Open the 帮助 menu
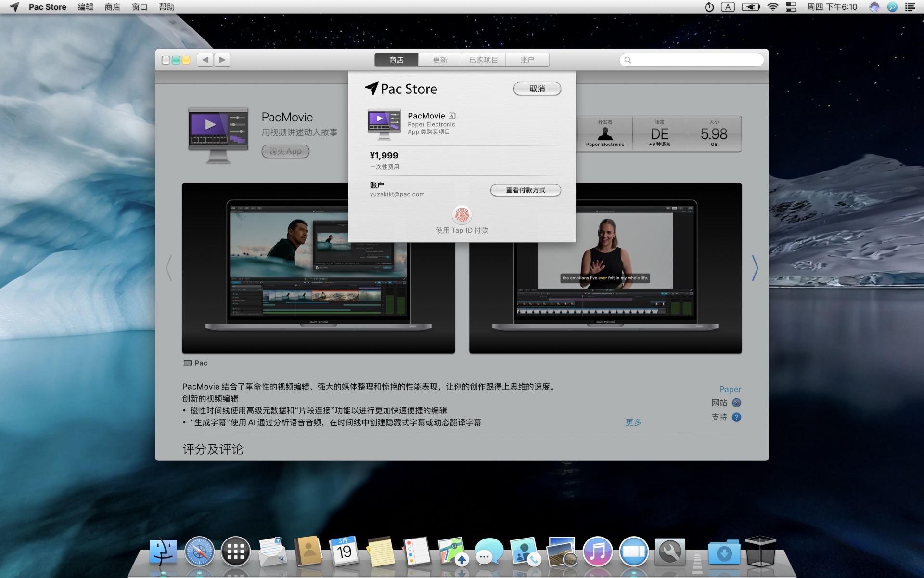924x578 pixels. [167, 7]
